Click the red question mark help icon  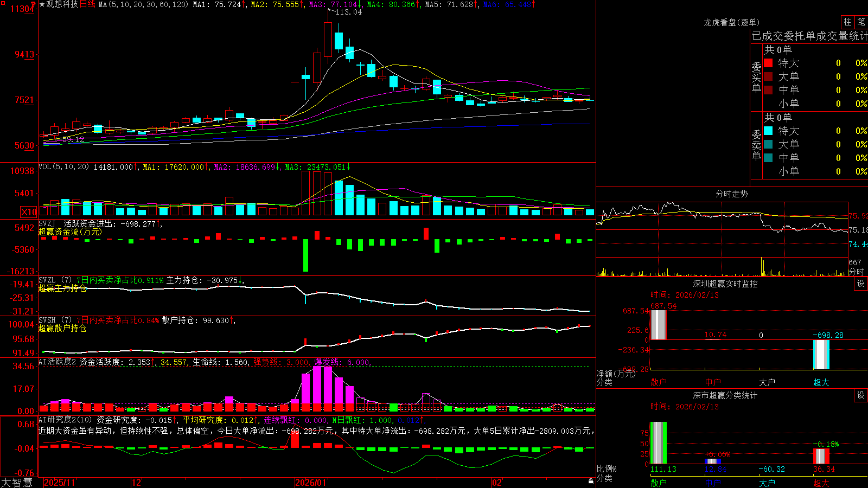34,4
